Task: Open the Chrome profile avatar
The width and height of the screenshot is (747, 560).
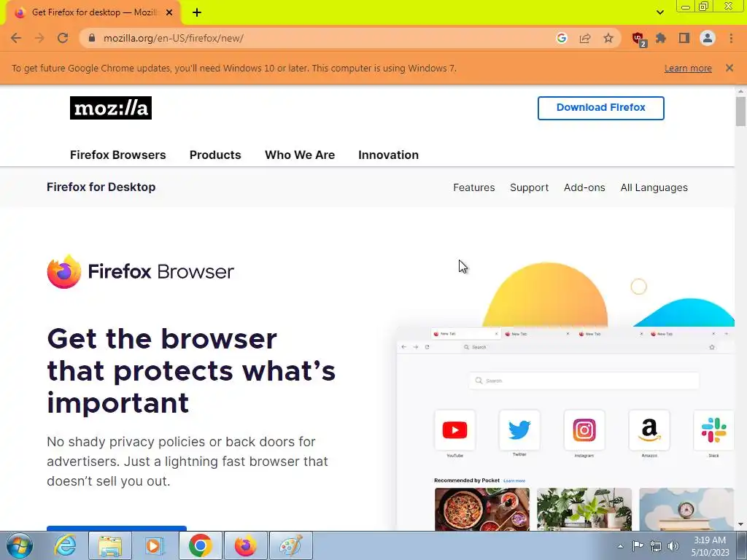Action: tap(708, 38)
